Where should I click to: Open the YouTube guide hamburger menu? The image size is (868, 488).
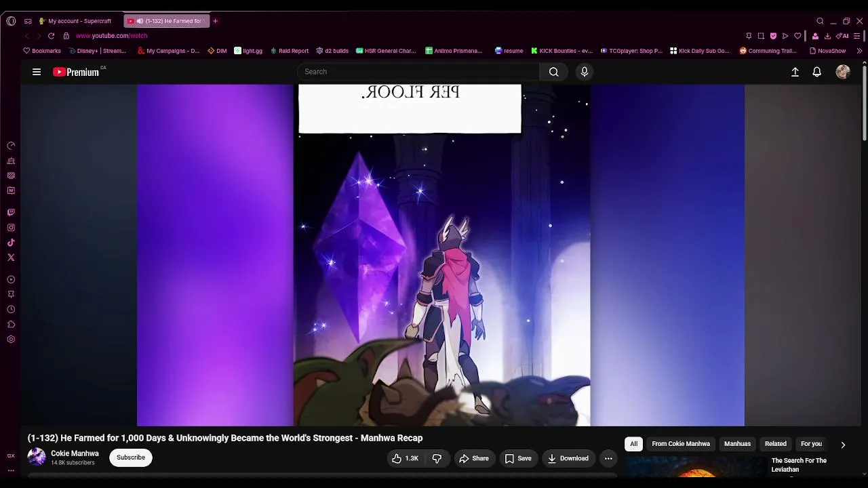(37, 72)
